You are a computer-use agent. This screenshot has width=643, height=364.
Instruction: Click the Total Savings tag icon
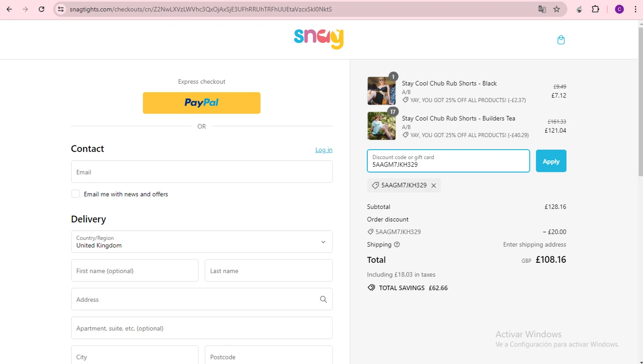[371, 288]
